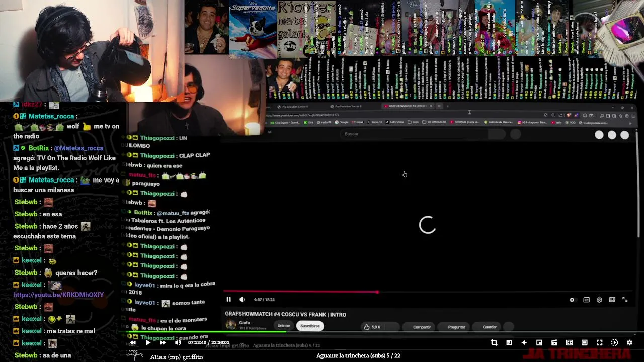This screenshot has height=362, width=644.
Task: Toggle outer player theater mode
Action: tap(584, 343)
